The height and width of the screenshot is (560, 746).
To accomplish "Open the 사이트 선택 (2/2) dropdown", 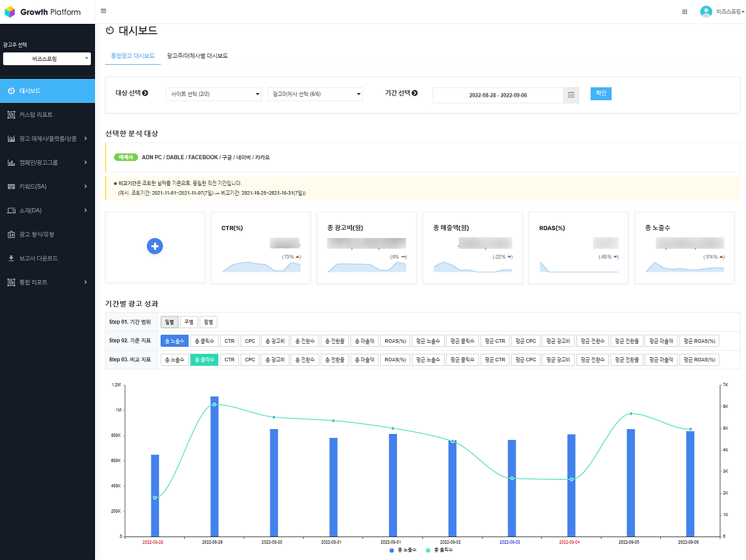I will 213,94.
